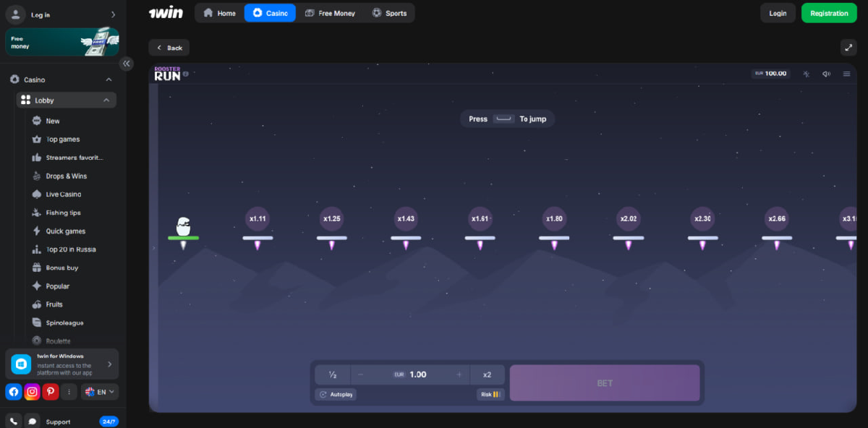Open the Free Money tab
Screen dimensions: 868x428
click(330, 13)
